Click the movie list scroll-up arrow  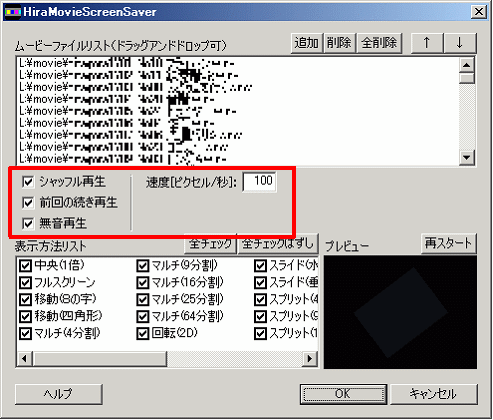pyautogui.click(x=467, y=65)
